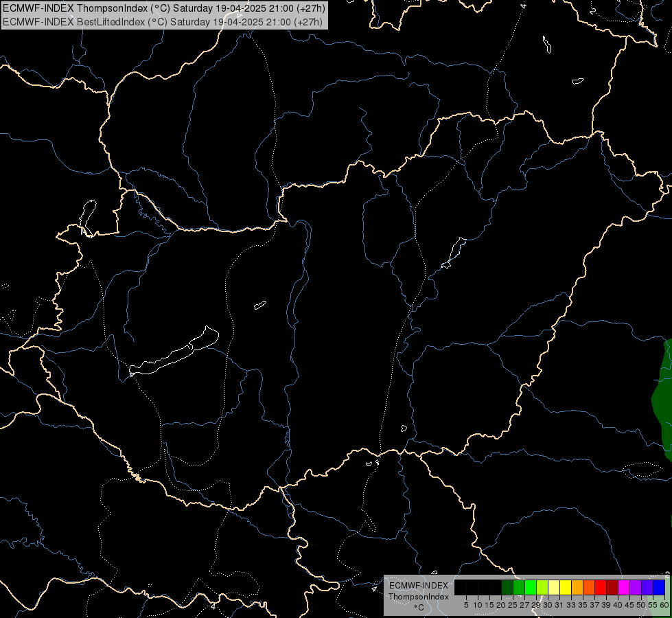672x618 pixels.
Task: Click the legend tick label 45
Action: (629, 605)
